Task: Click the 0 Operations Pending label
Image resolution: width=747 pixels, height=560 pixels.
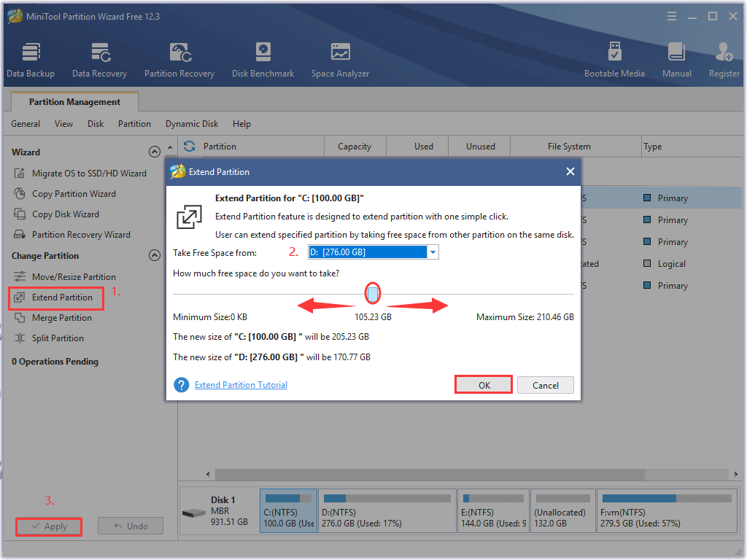Action: coord(55,362)
